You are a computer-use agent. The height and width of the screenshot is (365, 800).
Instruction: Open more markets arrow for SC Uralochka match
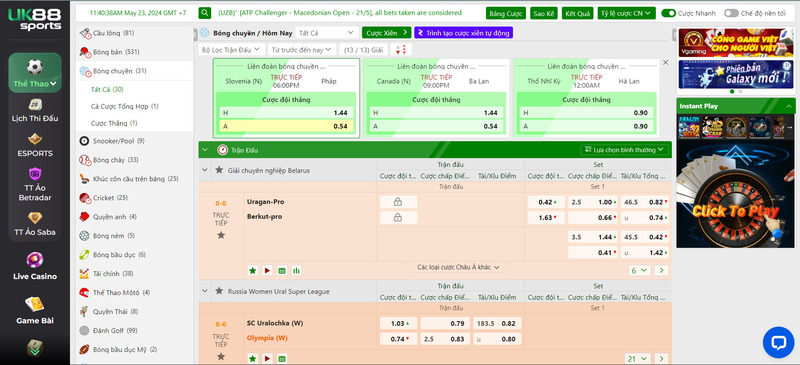coord(661,359)
